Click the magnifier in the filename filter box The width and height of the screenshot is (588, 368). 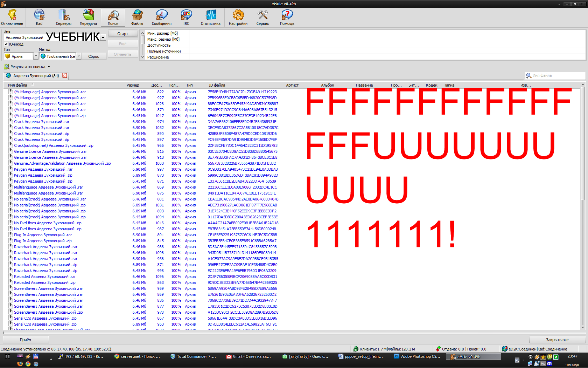(x=528, y=75)
